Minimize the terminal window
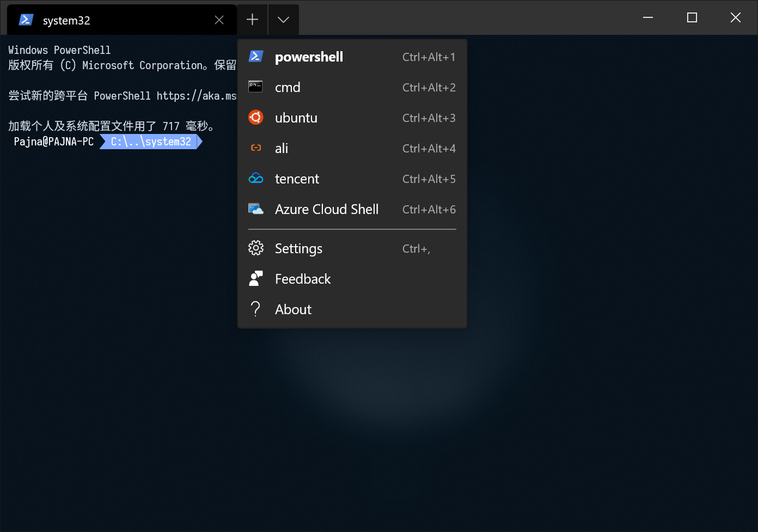 pos(648,17)
